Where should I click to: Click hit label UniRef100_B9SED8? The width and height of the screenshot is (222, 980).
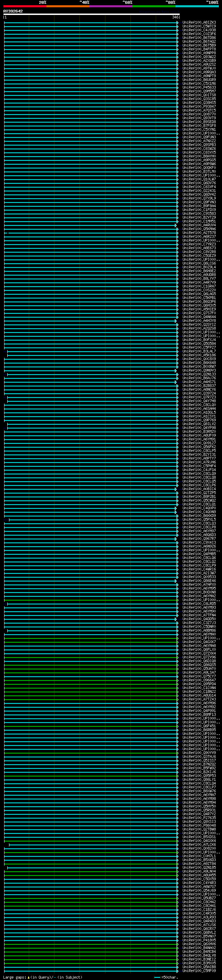pos(199,122)
